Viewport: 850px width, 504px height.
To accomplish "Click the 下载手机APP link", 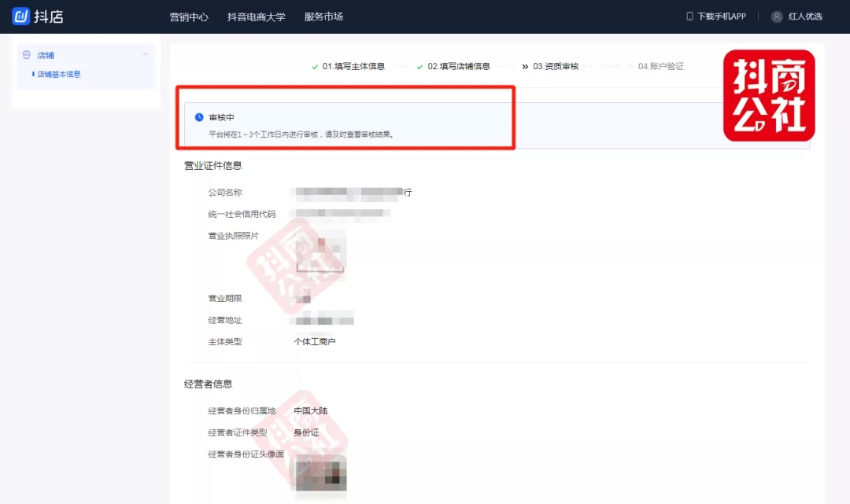I will pos(722,17).
